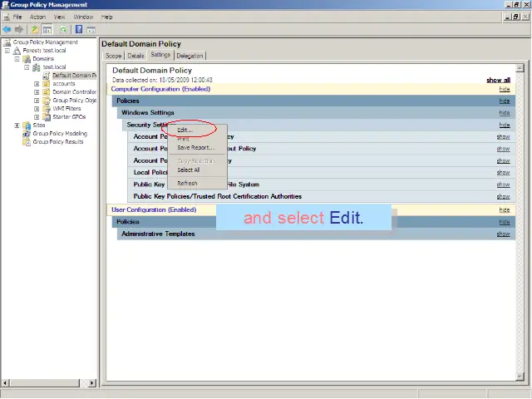This screenshot has height=399, width=532.
Task: Click the Forward arrow toolbar icon
Action: (18, 29)
